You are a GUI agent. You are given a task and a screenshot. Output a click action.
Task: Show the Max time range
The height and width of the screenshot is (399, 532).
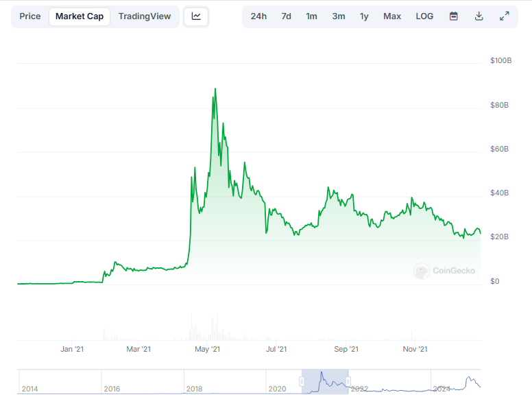point(392,16)
